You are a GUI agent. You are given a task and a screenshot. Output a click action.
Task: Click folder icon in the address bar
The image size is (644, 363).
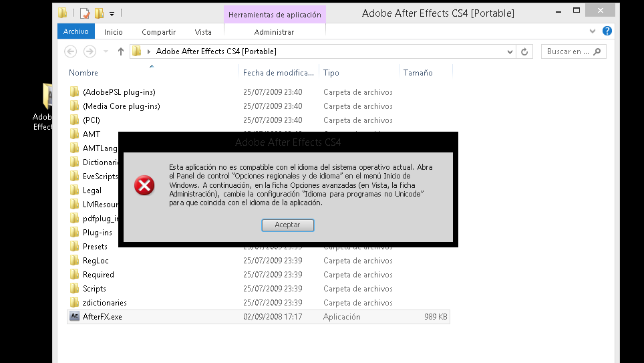click(137, 51)
